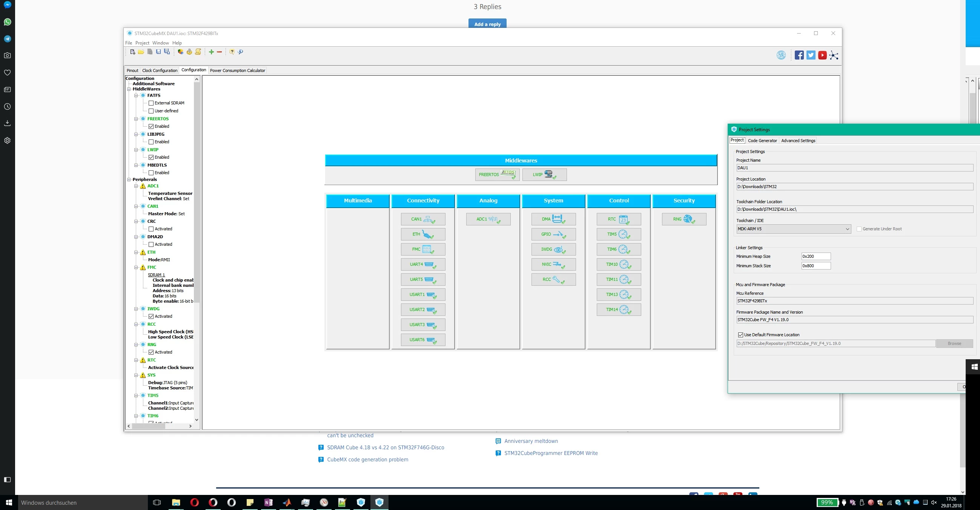Open browser history clock icon in sidebar
980x510 pixels.
click(x=7, y=106)
